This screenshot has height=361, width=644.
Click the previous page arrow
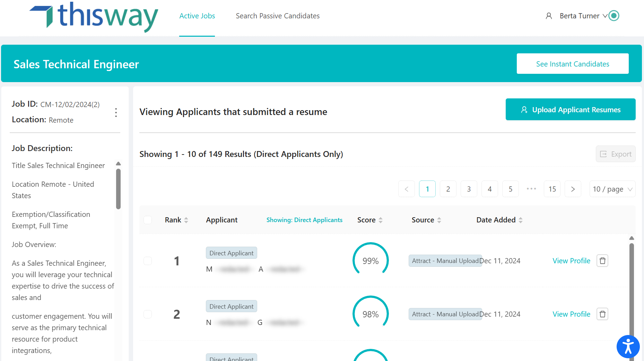coord(406,189)
